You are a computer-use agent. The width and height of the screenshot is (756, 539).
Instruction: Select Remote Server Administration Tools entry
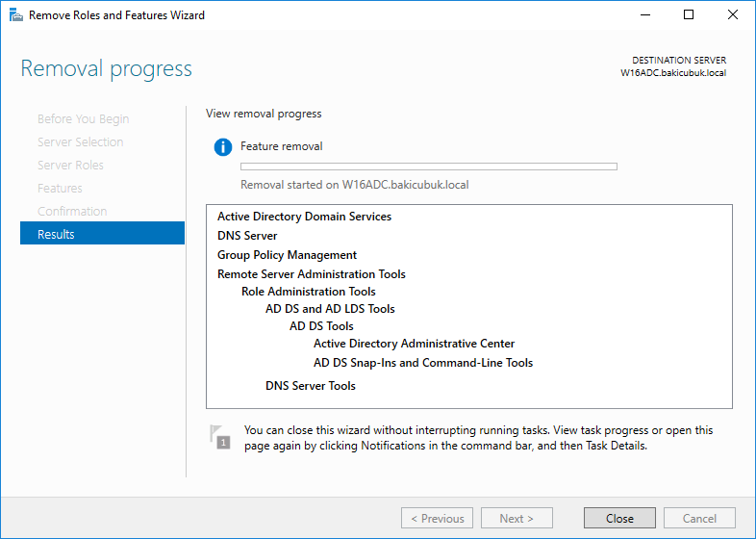pyautogui.click(x=311, y=274)
